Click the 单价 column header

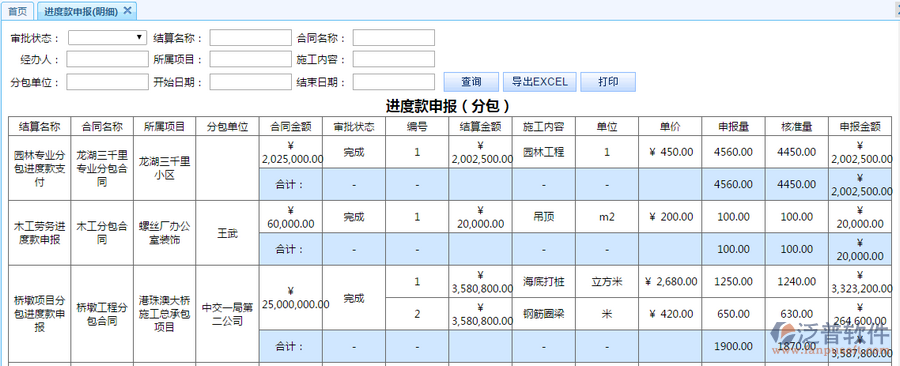(670, 126)
